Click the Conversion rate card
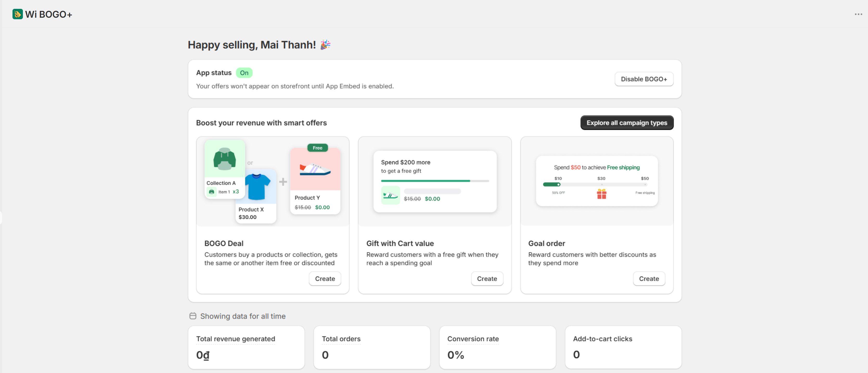This screenshot has width=868, height=373. pos(498,347)
